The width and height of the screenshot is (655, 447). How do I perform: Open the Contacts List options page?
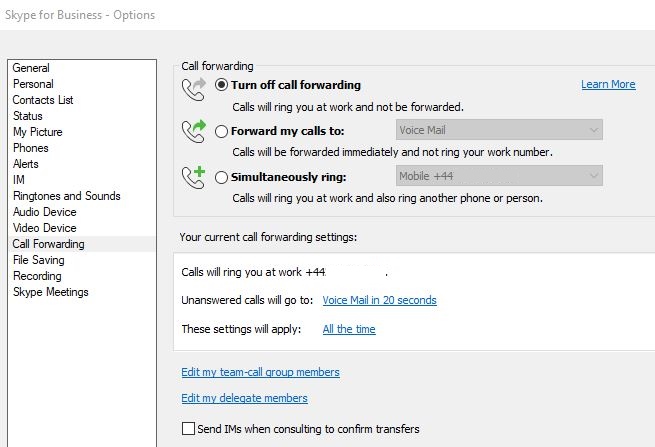[x=43, y=100]
